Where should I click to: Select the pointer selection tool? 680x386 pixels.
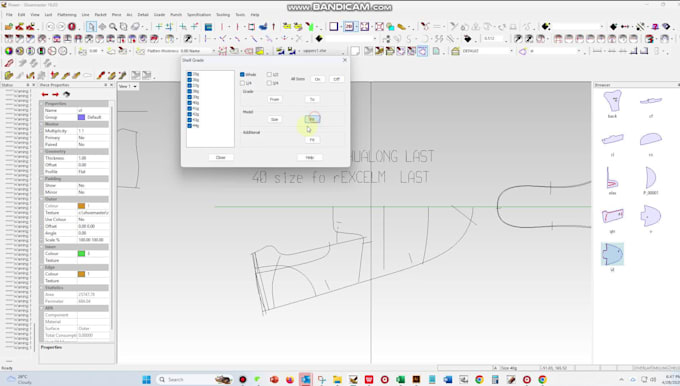point(91,27)
